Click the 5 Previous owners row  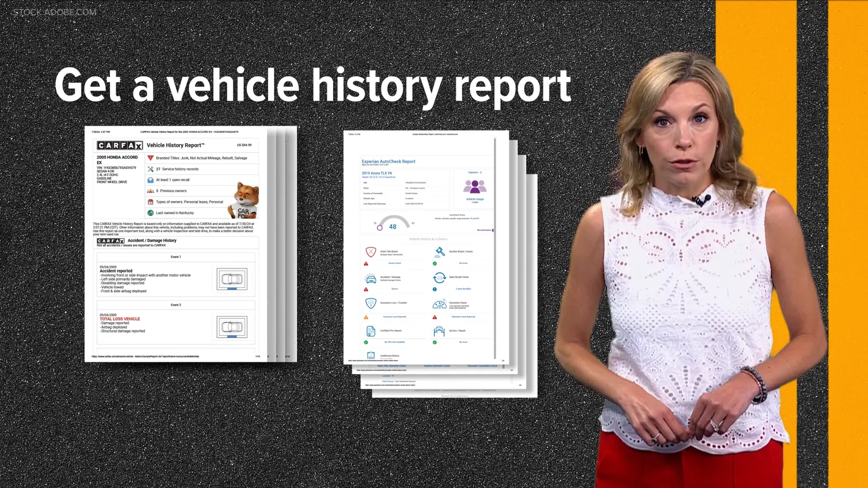[201, 191]
